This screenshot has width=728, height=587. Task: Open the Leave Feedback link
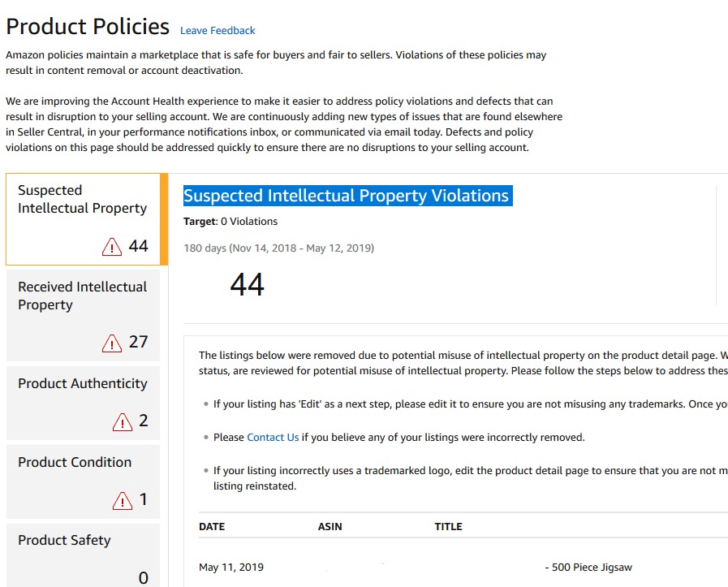[217, 30]
